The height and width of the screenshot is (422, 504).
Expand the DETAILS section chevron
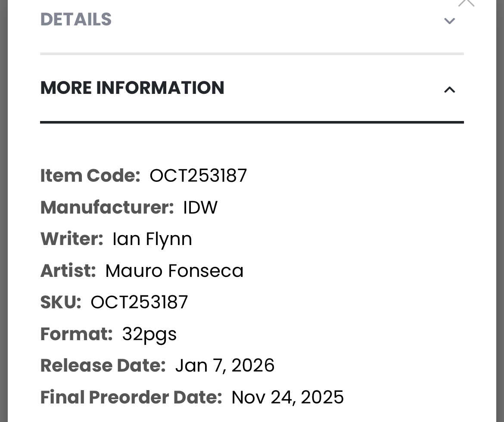pyautogui.click(x=449, y=21)
